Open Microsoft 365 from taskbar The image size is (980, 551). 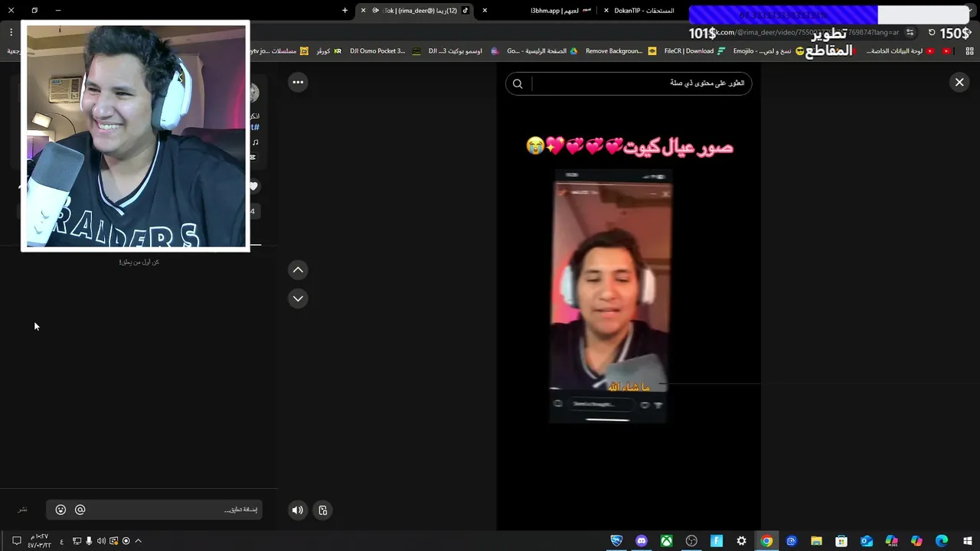(x=891, y=541)
